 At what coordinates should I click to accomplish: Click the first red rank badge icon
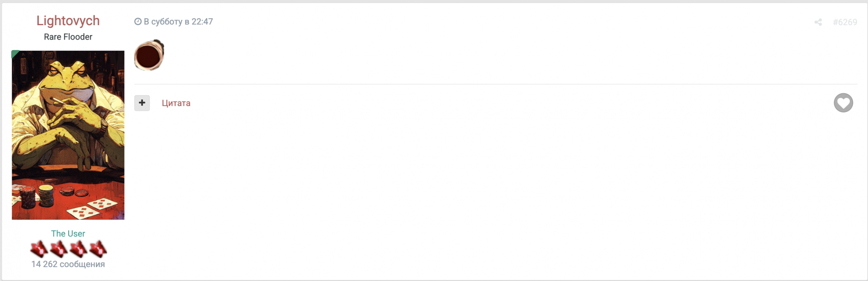pos(39,249)
